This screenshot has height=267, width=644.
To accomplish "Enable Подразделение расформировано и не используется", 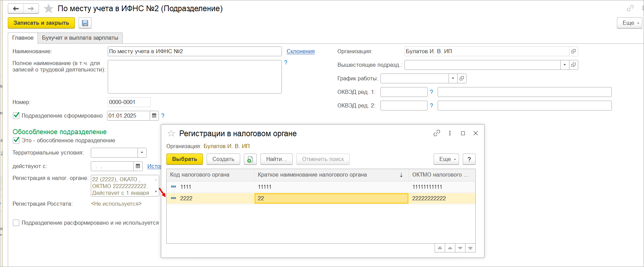I will (16, 223).
